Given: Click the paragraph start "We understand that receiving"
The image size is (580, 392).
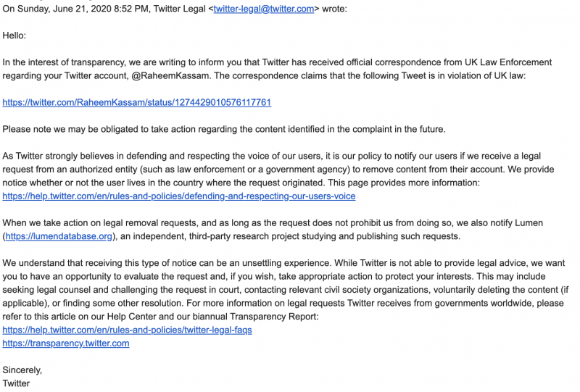Looking at the screenshot, I should (62, 263).
